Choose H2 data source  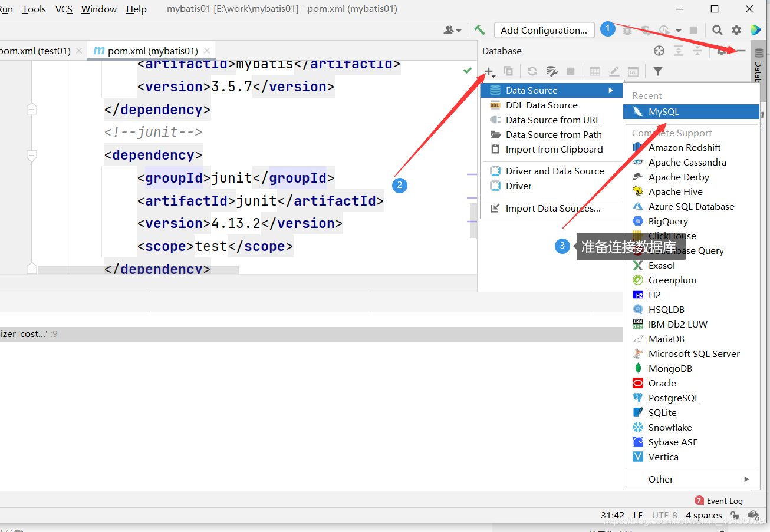(x=691, y=295)
